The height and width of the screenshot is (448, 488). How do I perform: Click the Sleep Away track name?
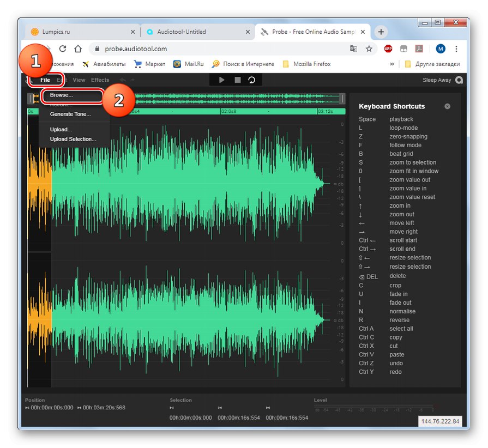tap(437, 80)
